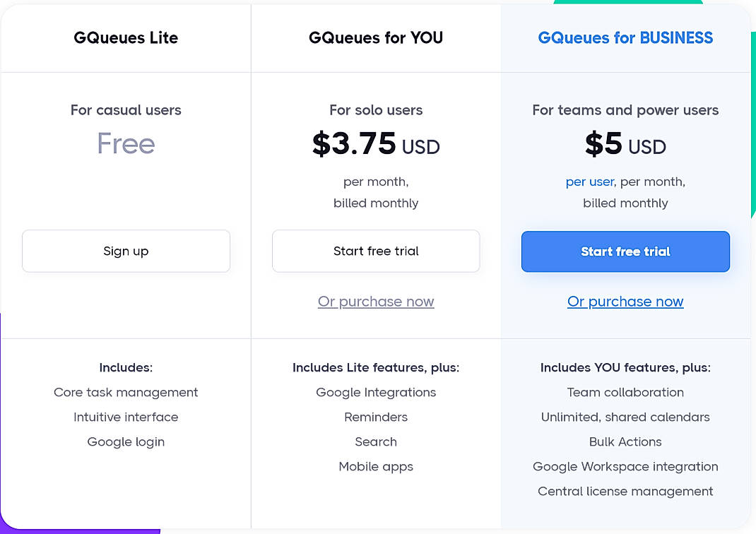Select the Reminders feature item
The width and height of the screenshot is (756, 534).
click(376, 417)
